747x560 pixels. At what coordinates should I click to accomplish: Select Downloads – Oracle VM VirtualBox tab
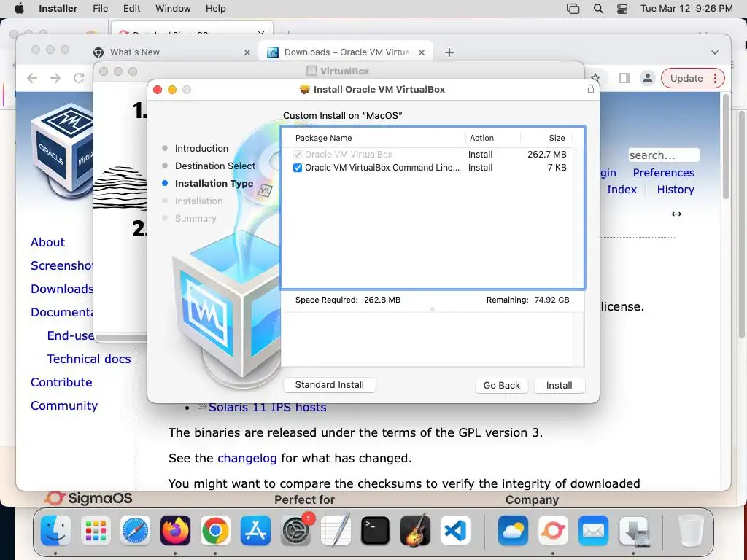(347, 52)
